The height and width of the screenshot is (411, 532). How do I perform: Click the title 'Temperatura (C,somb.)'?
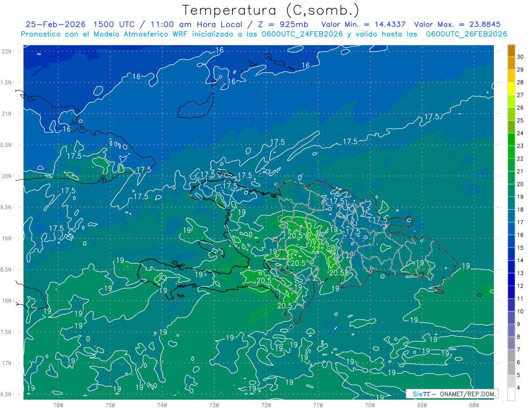271,10
